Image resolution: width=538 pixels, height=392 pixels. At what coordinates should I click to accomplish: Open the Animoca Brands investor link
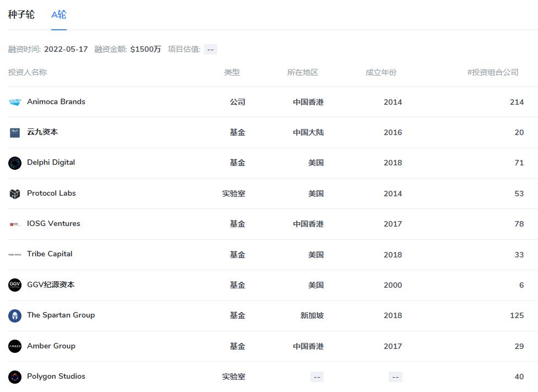tap(56, 101)
